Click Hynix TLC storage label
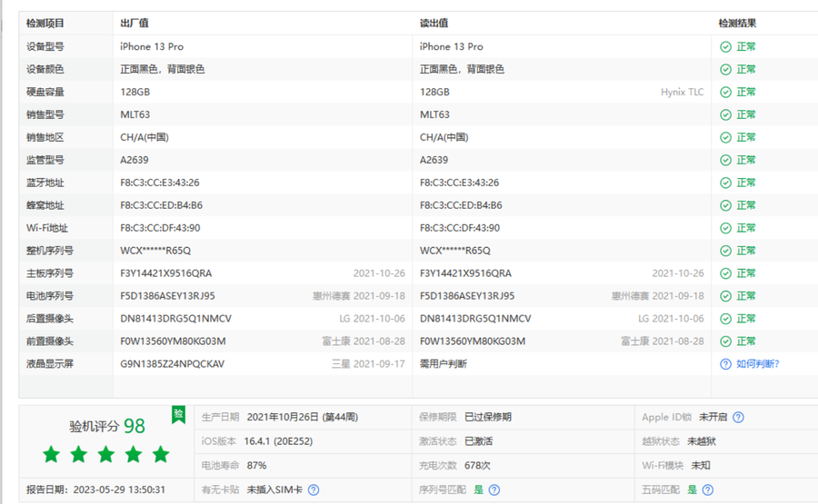Image resolution: width=818 pixels, height=504 pixels. 683,93
